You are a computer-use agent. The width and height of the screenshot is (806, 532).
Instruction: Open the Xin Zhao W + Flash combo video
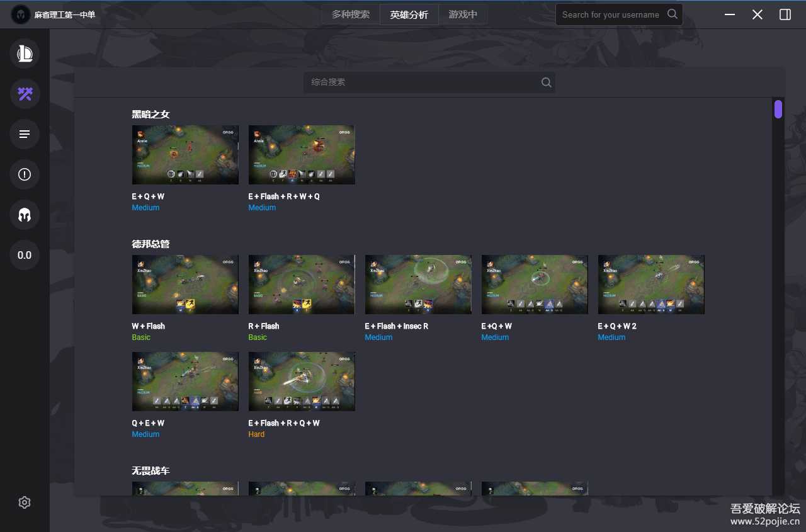(185, 285)
